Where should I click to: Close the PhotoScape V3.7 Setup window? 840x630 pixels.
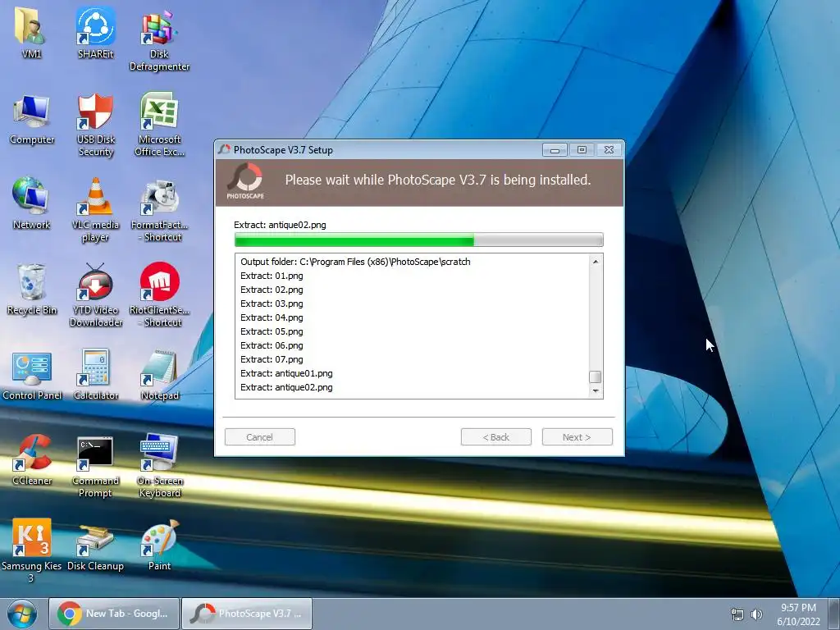coord(609,150)
